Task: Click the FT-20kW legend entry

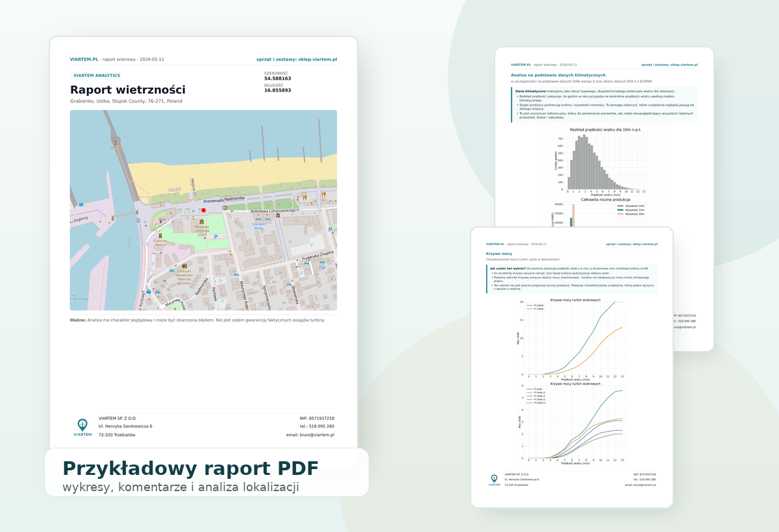Action: [536, 305]
